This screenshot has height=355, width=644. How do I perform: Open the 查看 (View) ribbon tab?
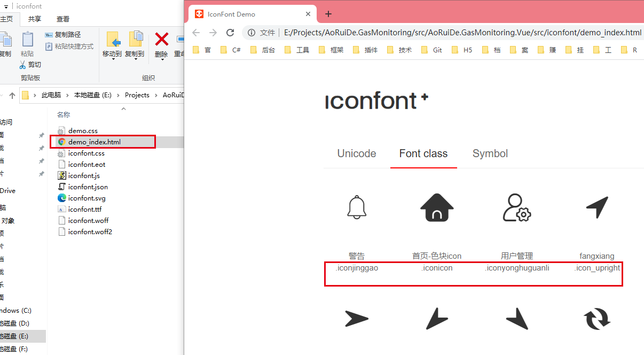(63, 19)
